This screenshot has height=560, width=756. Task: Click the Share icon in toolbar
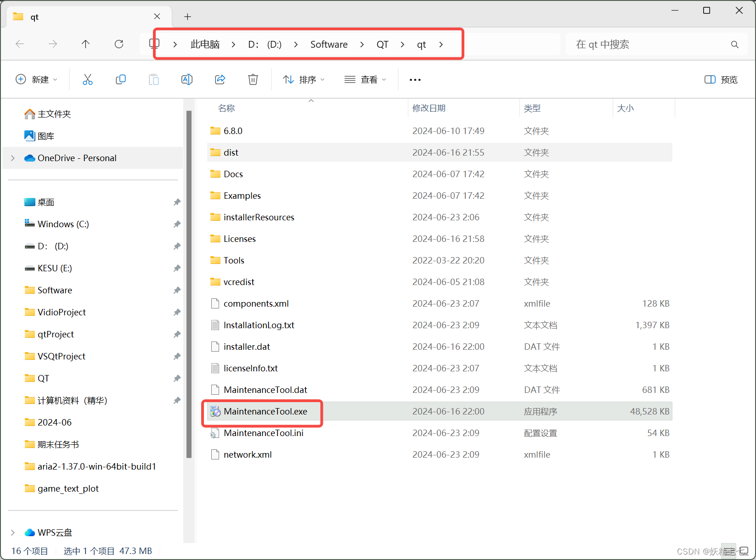220,79
